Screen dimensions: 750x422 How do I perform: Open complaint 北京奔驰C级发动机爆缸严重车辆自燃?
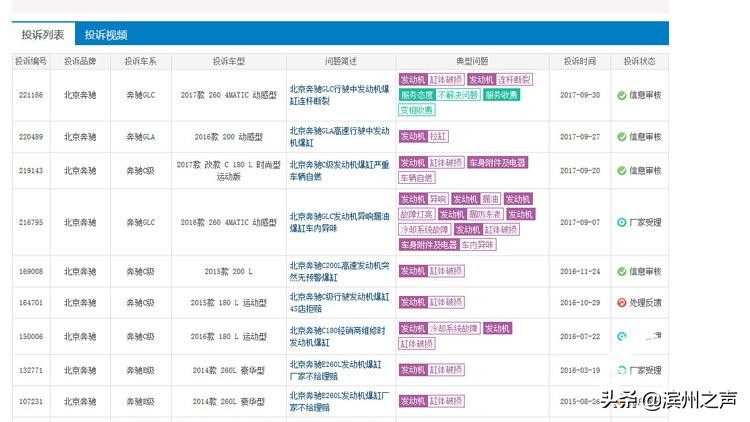pos(339,170)
